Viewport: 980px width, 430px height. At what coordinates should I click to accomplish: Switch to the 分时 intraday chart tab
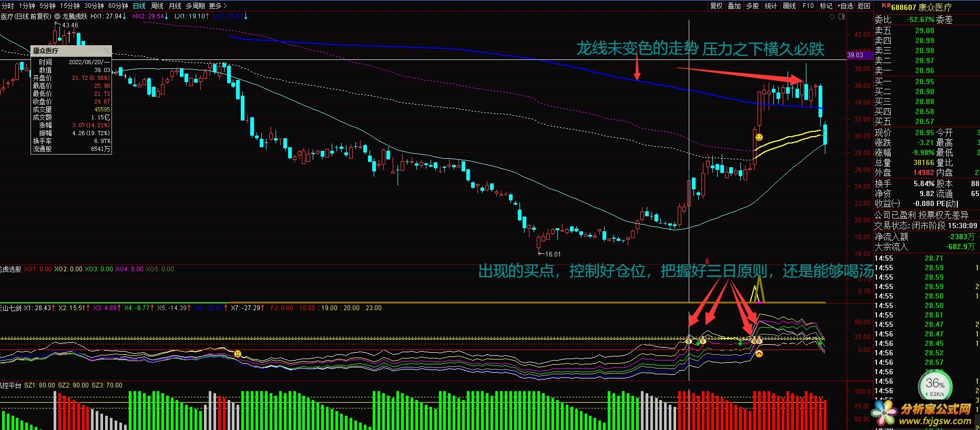(8, 6)
